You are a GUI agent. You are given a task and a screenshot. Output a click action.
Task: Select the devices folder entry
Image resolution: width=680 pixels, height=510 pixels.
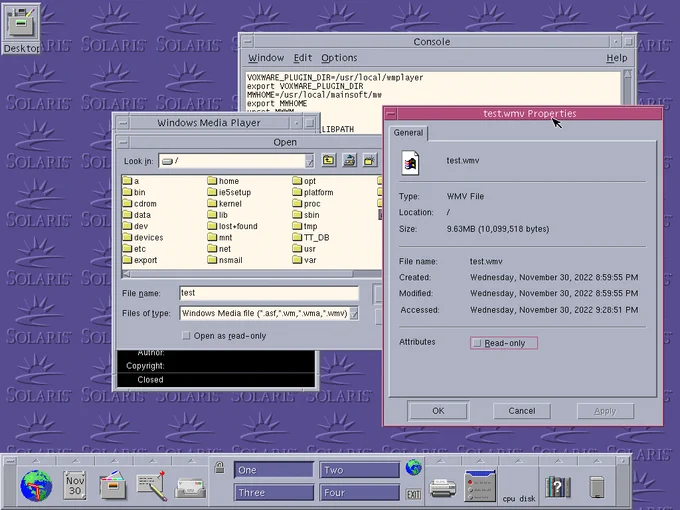pyautogui.click(x=143, y=237)
